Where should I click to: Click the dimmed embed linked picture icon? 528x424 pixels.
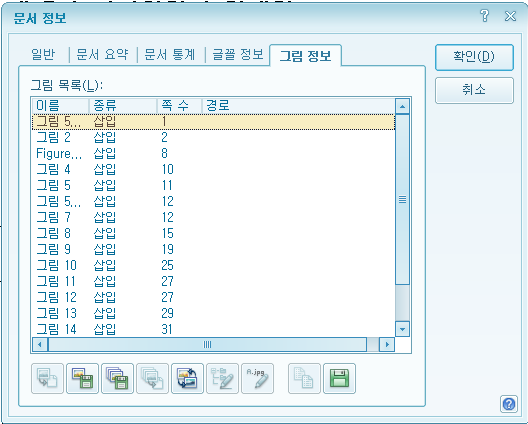[47, 378]
